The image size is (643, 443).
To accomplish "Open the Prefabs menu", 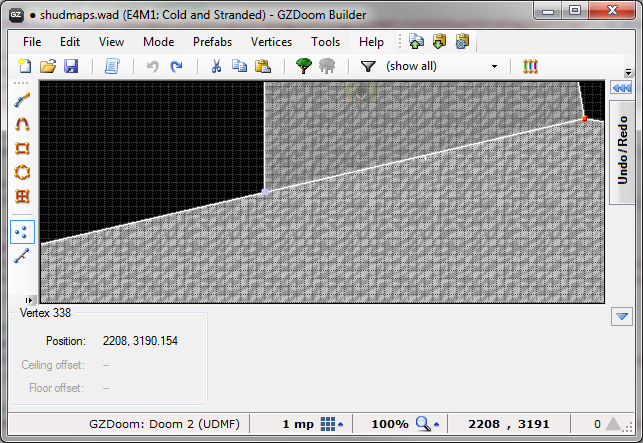I will (x=212, y=42).
